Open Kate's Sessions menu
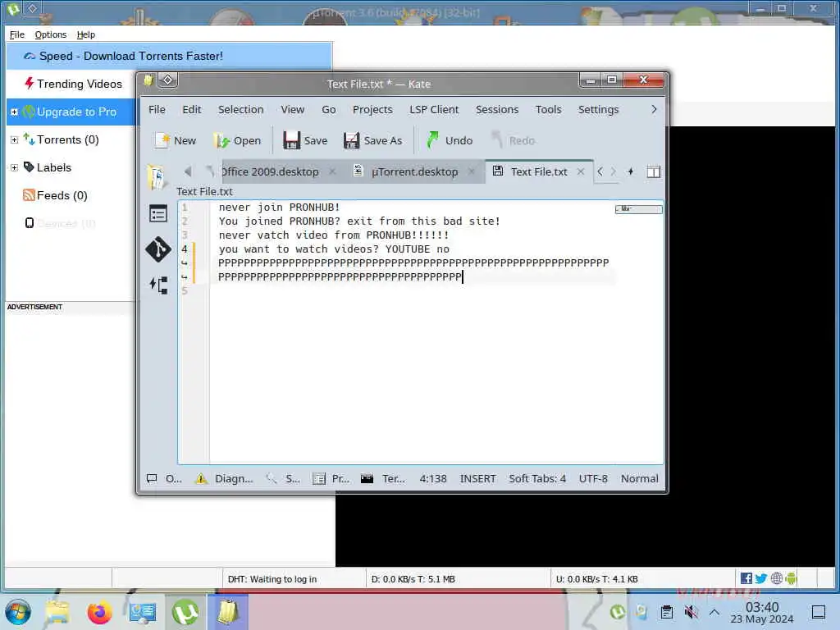 tap(496, 109)
